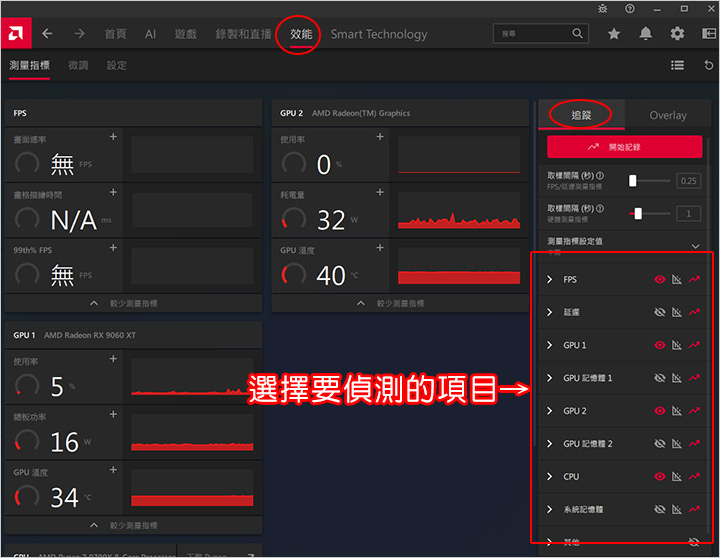This screenshot has width=720, height=558.
Task: Add FPS 畫面速率 metric with plus
Action: tap(113, 137)
